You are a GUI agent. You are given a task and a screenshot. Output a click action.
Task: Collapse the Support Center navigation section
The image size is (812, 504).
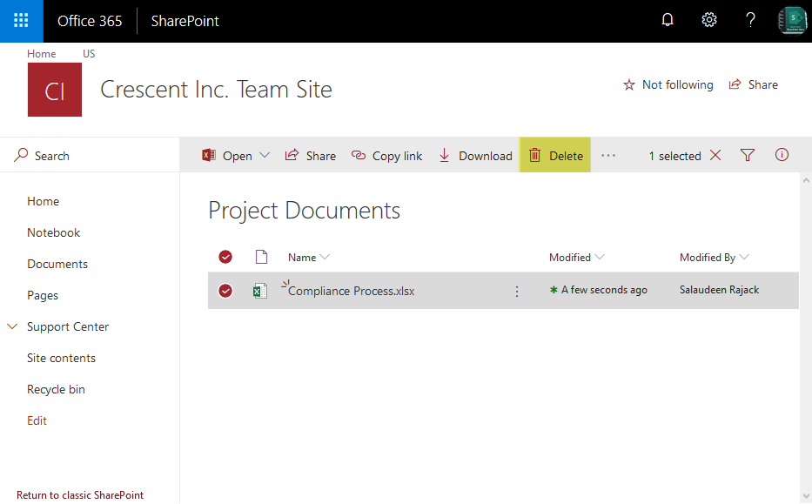pyautogui.click(x=11, y=326)
